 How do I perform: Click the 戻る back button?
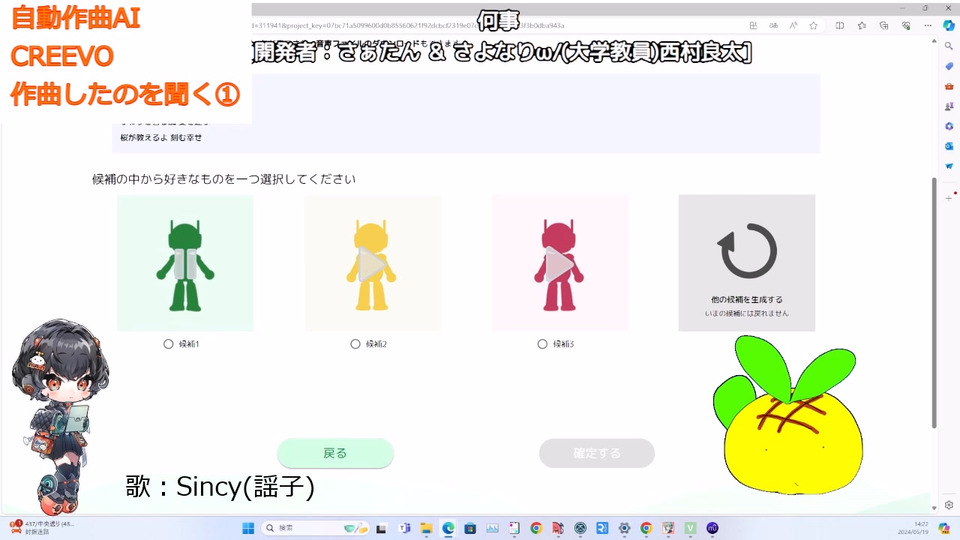pyautogui.click(x=335, y=453)
